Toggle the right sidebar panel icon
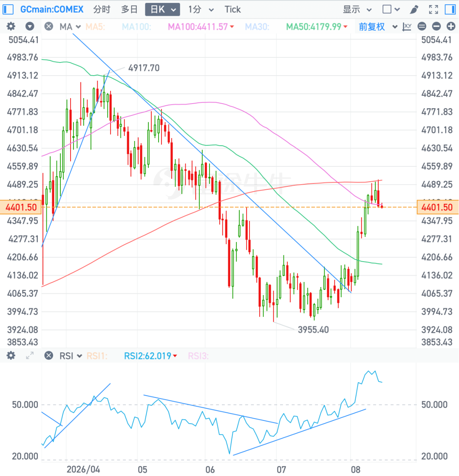 450,9
